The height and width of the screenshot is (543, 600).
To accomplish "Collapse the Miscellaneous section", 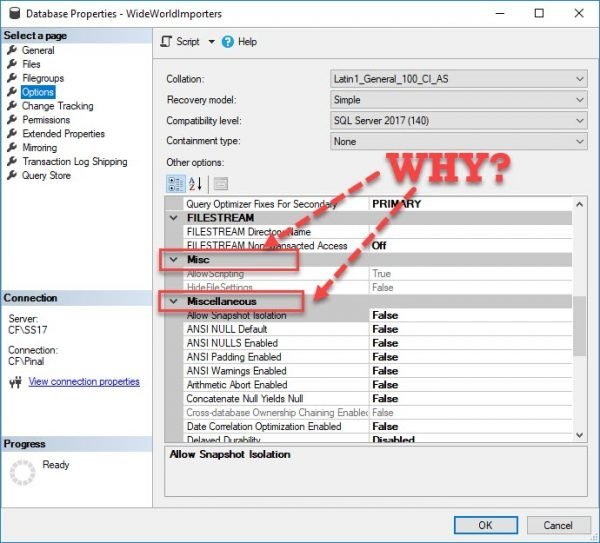I will (174, 301).
